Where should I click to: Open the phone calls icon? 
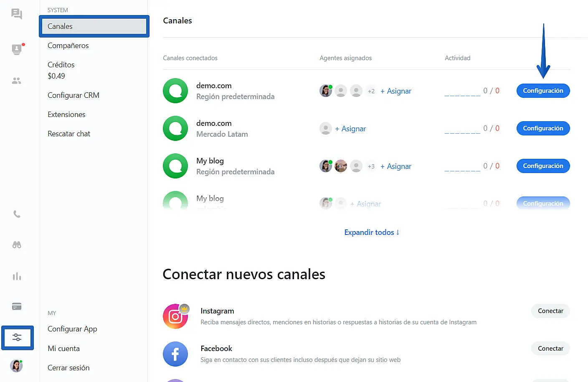tap(17, 214)
